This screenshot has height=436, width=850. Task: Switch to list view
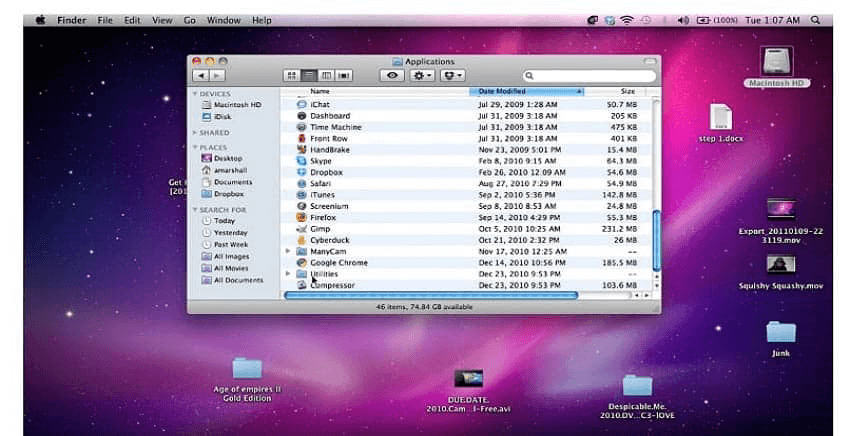[x=309, y=75]
